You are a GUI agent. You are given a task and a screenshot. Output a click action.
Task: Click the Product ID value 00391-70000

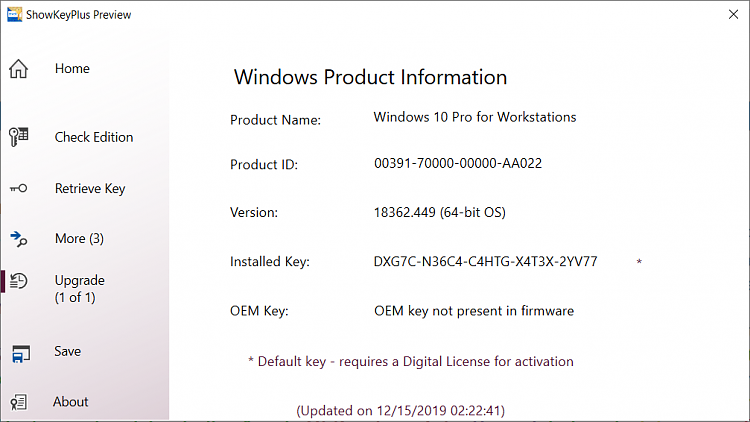458,163
